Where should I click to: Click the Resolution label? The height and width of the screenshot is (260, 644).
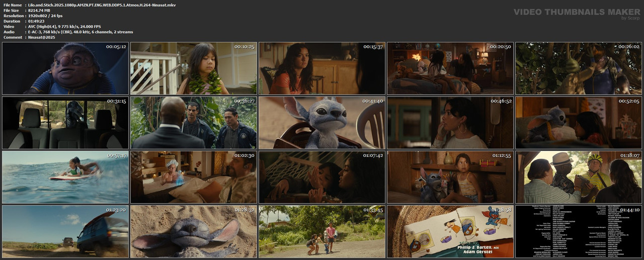coord(13,16)
